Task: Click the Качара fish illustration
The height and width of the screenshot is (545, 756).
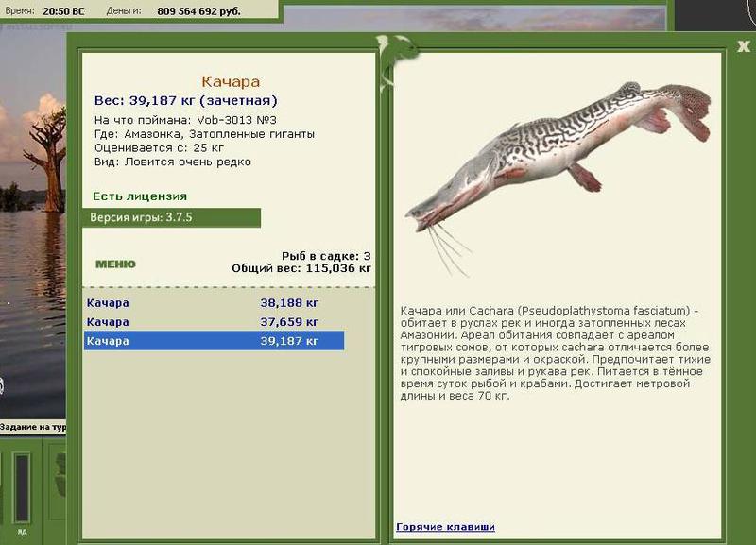Action: pyautogui.click(x=558, y=178)
